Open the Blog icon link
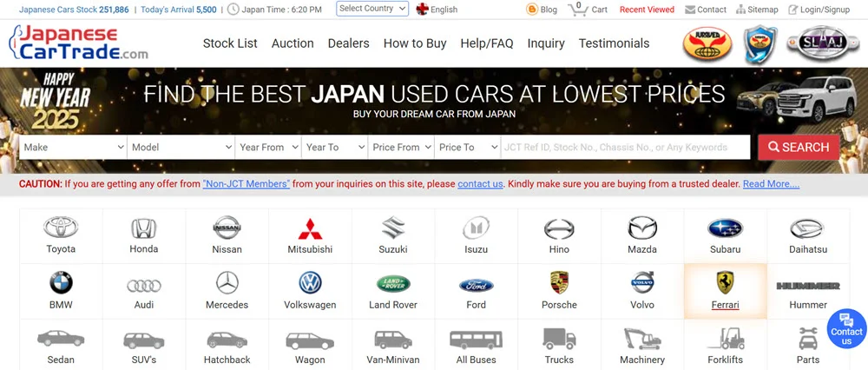Viewport: 868px width, 370px height. pyautogui.click(x=532, y=10)
